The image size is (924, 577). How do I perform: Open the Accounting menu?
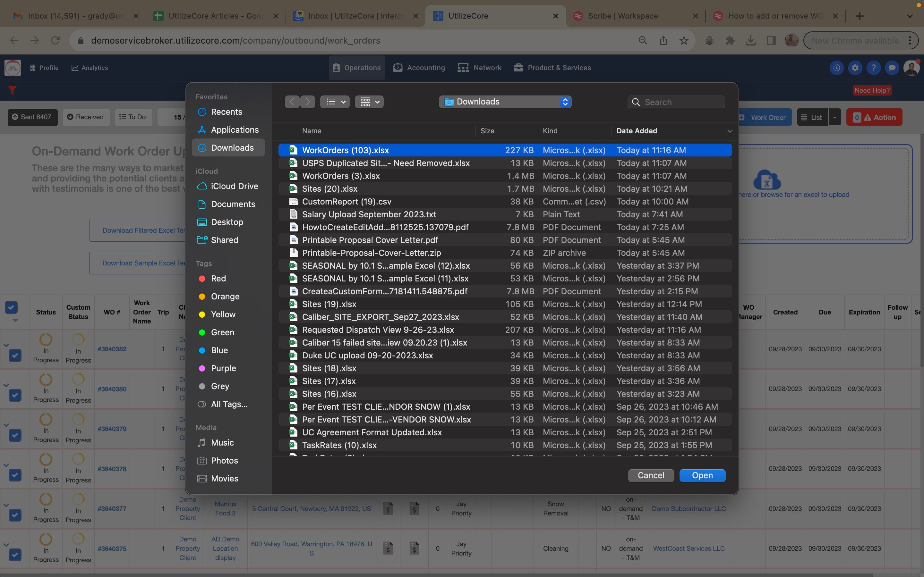coord(419,68)
